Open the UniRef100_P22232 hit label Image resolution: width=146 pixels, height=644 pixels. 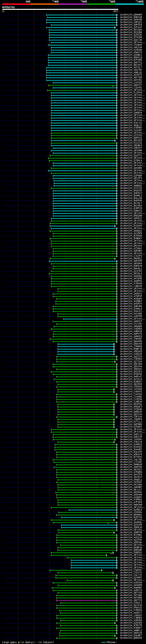click(131, 143)
